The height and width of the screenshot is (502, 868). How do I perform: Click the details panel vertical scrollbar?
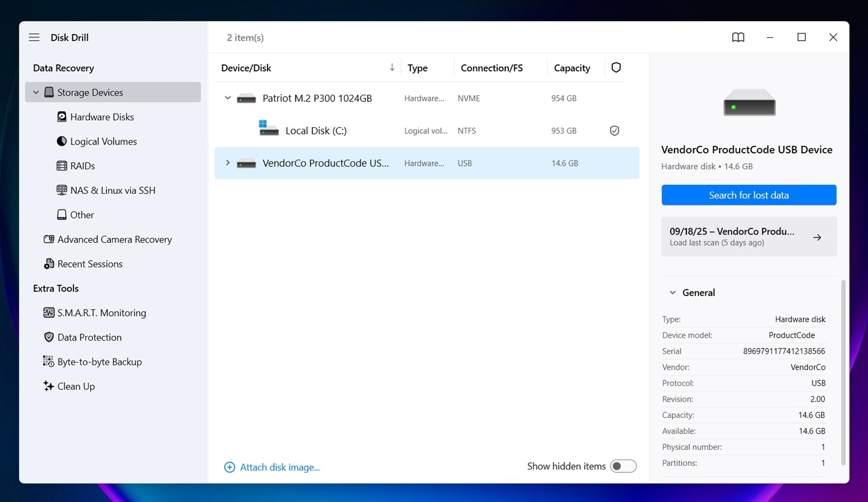click(x=843, y=372)
